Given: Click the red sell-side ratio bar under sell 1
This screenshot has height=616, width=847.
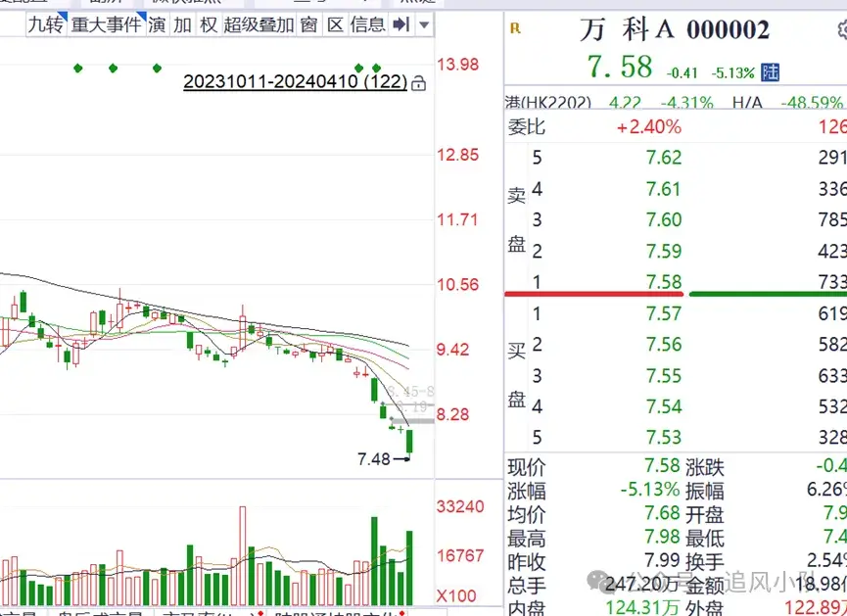Looking at the screenshot, I should click(594, 294).
